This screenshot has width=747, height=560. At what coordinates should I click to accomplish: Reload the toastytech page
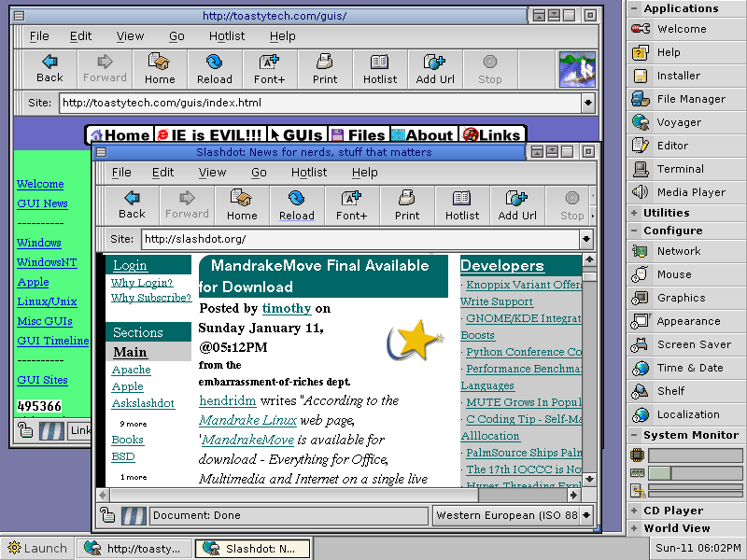215,69
